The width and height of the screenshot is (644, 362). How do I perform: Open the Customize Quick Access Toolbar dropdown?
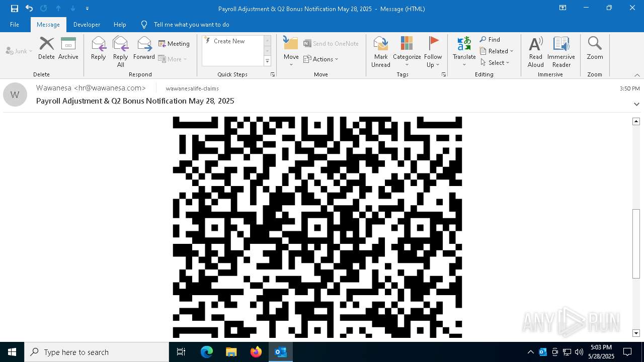pos(87,9)
